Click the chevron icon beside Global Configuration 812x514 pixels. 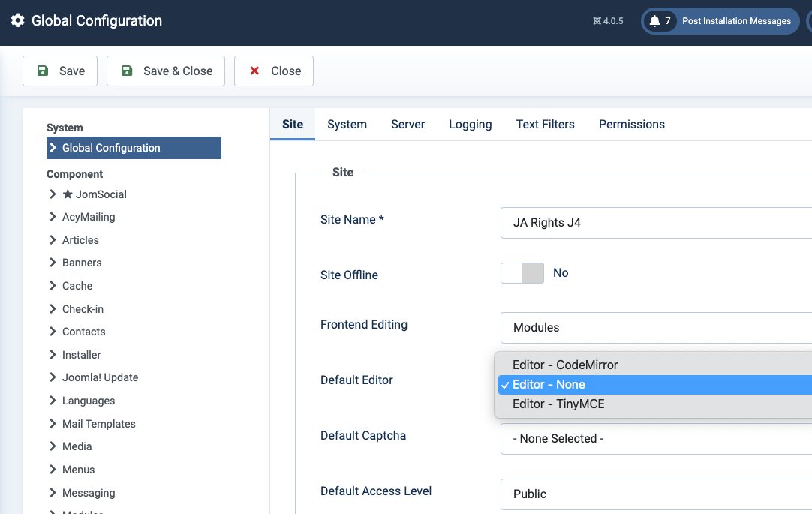pyautogui.click(x=53, y=148)
